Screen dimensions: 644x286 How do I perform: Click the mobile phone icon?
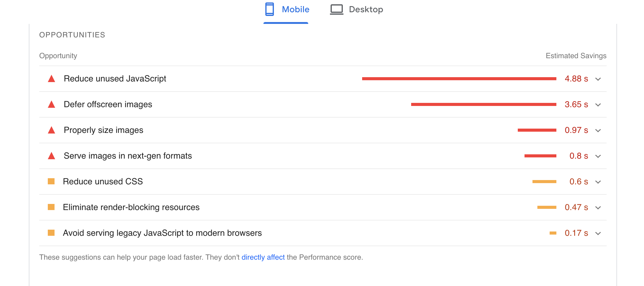point(269,9)
